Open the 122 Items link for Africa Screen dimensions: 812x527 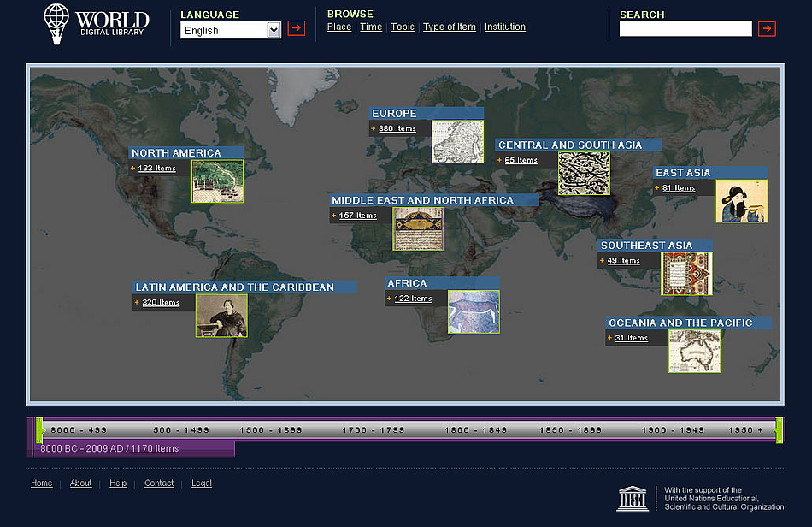[413, 298]
